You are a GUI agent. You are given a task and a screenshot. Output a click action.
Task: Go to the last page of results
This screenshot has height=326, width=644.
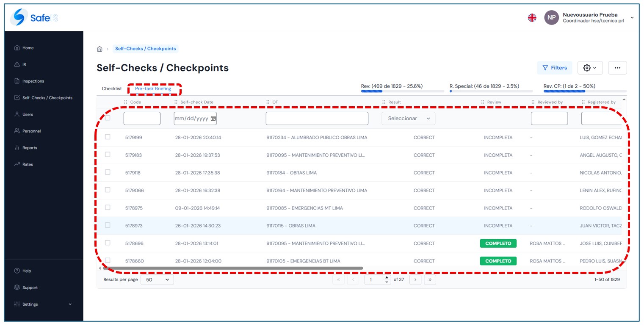click(430, 280)
